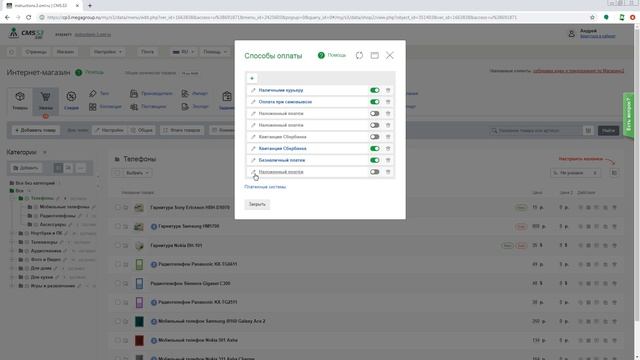Open the Помощь dropdown in the top menu

(215, 52)
